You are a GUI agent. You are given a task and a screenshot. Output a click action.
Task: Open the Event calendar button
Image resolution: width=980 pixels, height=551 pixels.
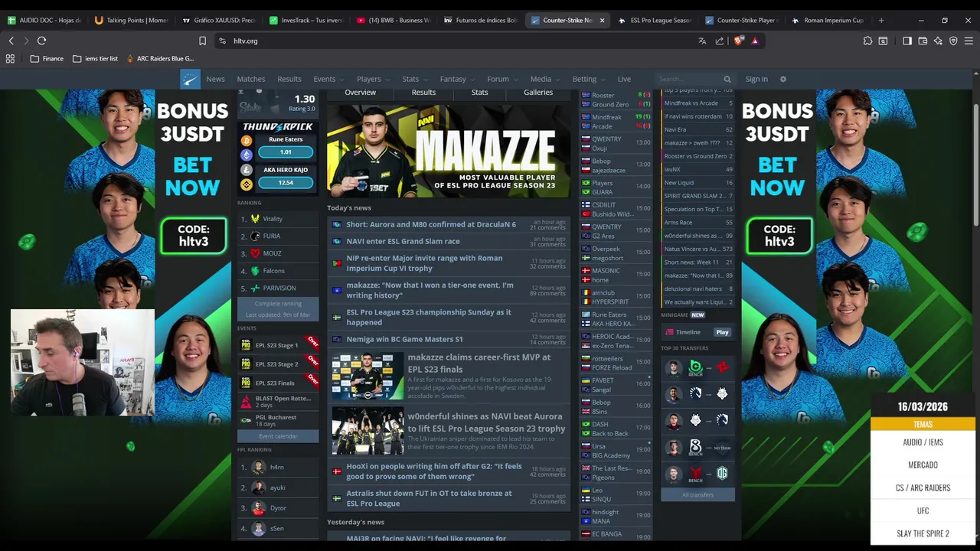[278, 436]
